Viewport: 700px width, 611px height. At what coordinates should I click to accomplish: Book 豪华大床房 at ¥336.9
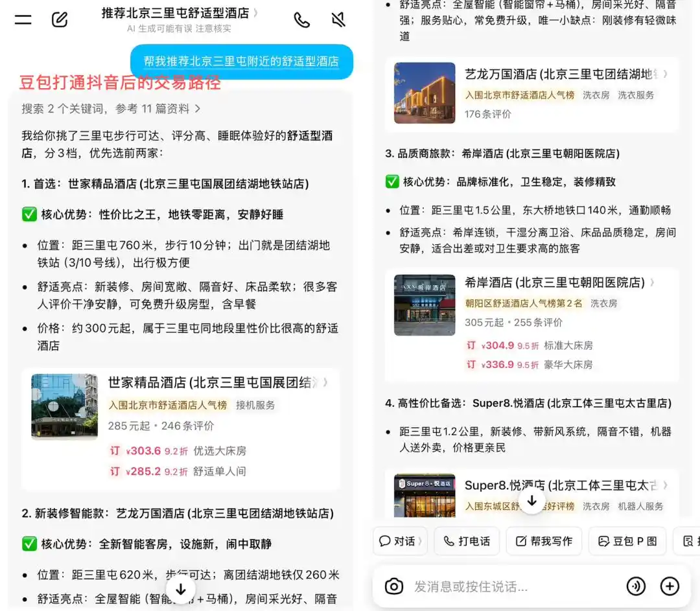pyautogui.click(x=530, y=365)
